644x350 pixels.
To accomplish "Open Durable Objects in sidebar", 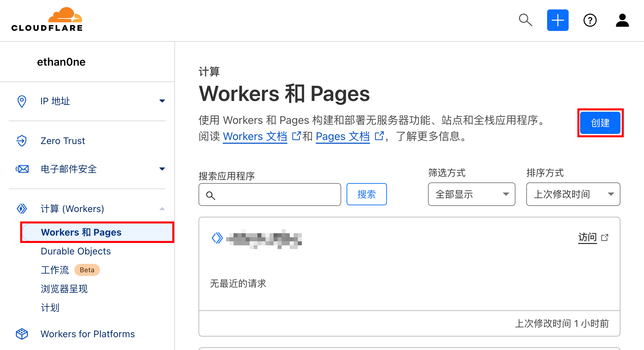I will (x=76, y=251).
